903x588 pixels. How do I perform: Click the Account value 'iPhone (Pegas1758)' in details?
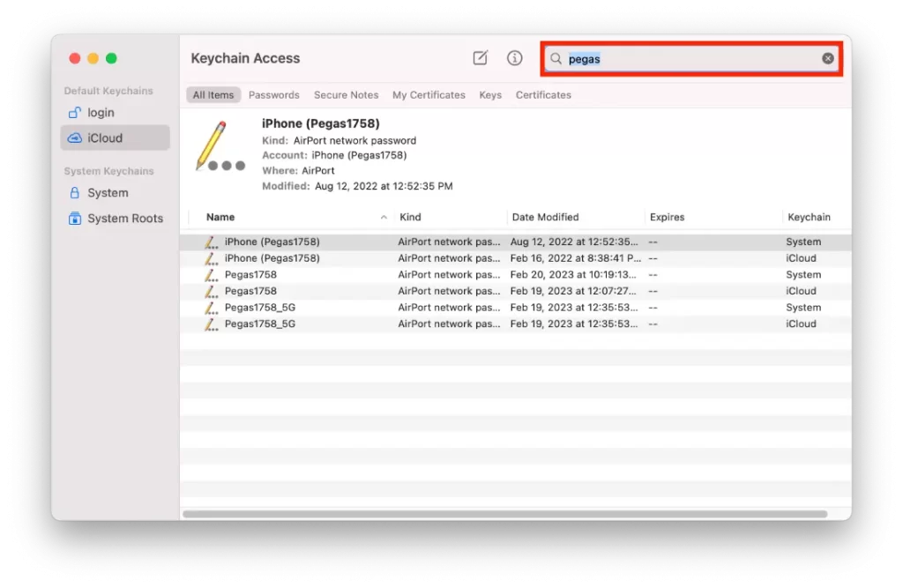point(360,155)
